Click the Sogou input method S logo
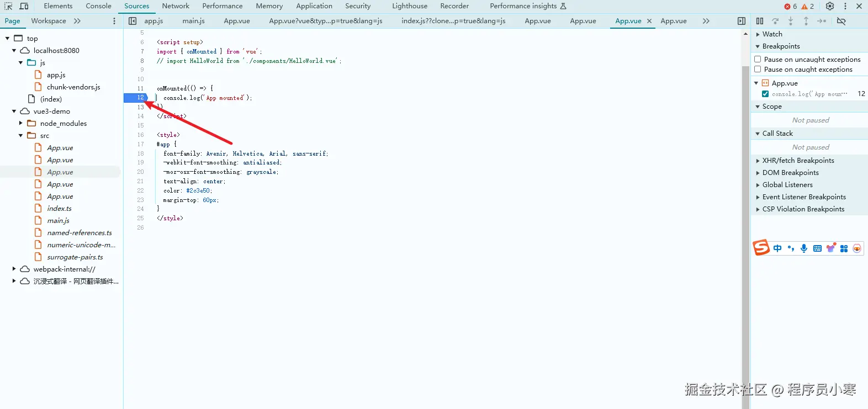 point(761,248)
